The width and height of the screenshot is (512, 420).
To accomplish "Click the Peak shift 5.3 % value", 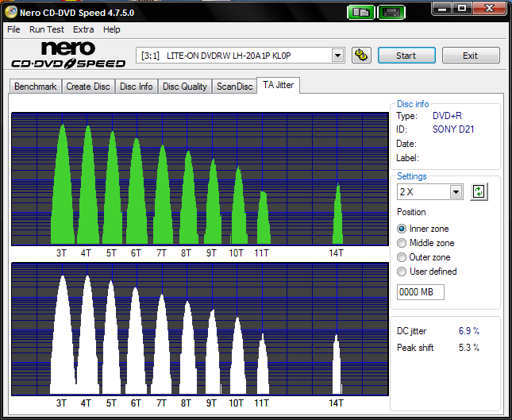I will [x=469, y=348].
